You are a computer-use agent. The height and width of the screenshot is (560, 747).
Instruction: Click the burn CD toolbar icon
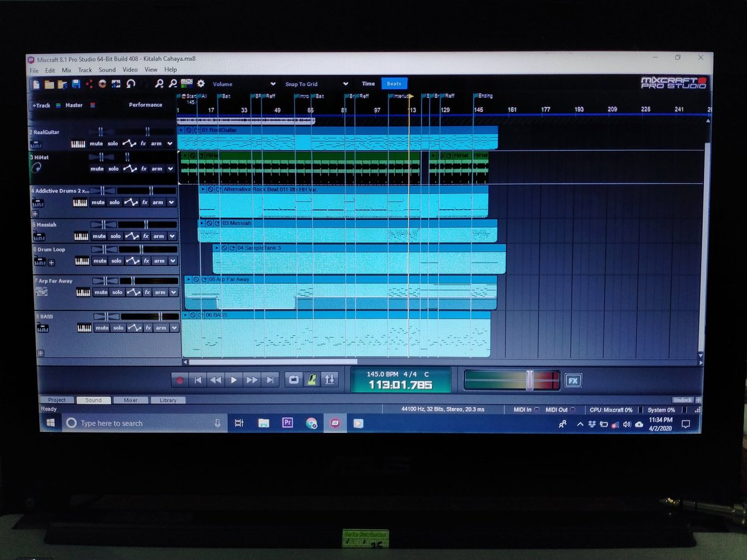[102, 83]
